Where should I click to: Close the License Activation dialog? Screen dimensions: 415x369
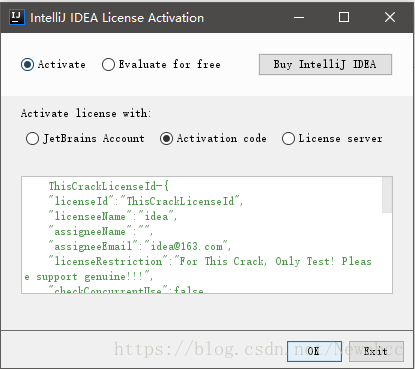point(390,17)
